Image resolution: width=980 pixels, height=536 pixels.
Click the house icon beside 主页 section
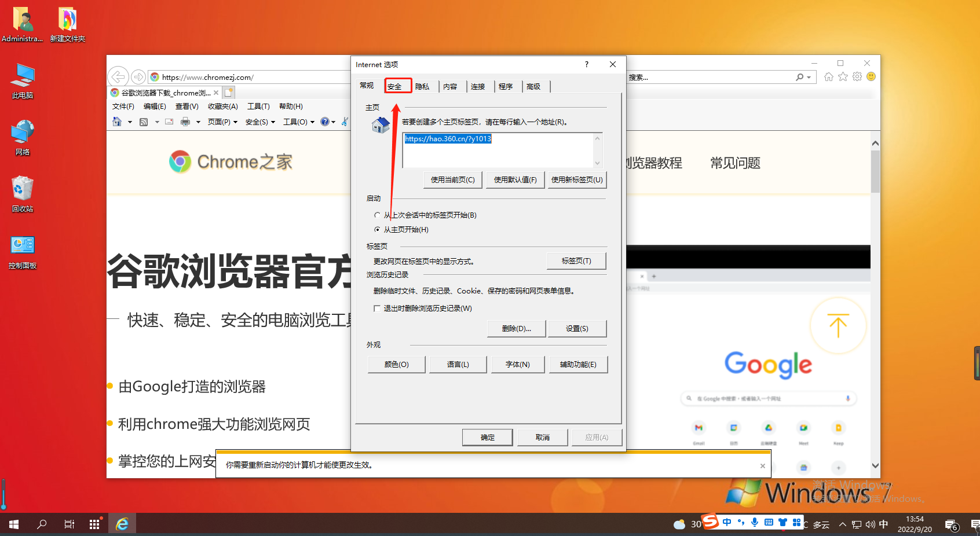381,125
